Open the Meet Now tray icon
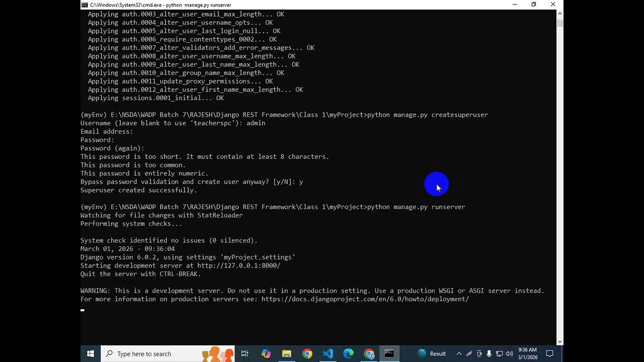This screenshot has height=362, width=644. click(x=479, y=353)
